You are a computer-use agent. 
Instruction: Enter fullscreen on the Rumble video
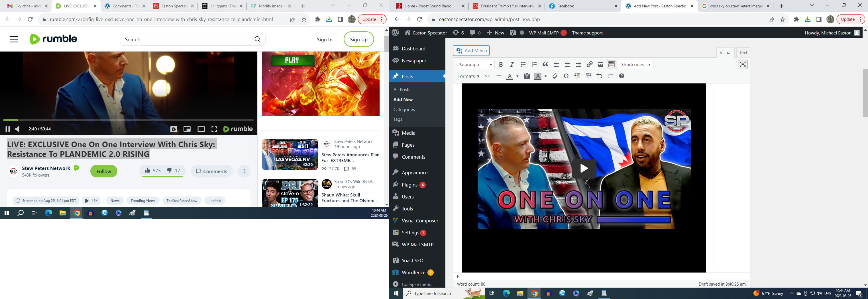(214, 129)
